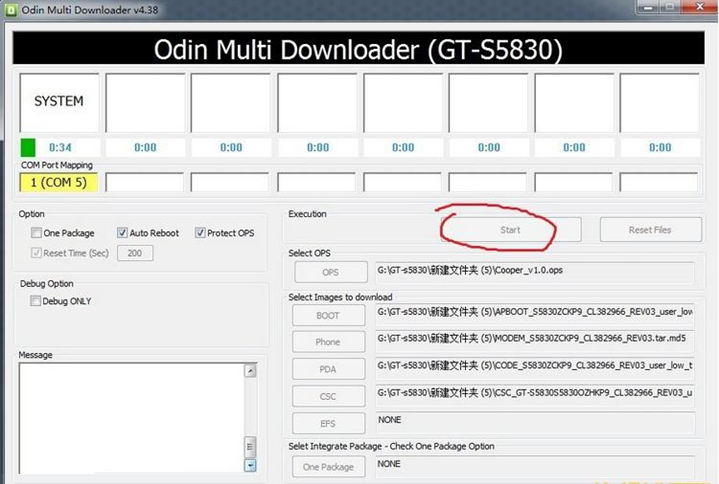Click the OPS path field Cooper_v1.0.ops
Screen dimensions: 719x484
point(535,273)
